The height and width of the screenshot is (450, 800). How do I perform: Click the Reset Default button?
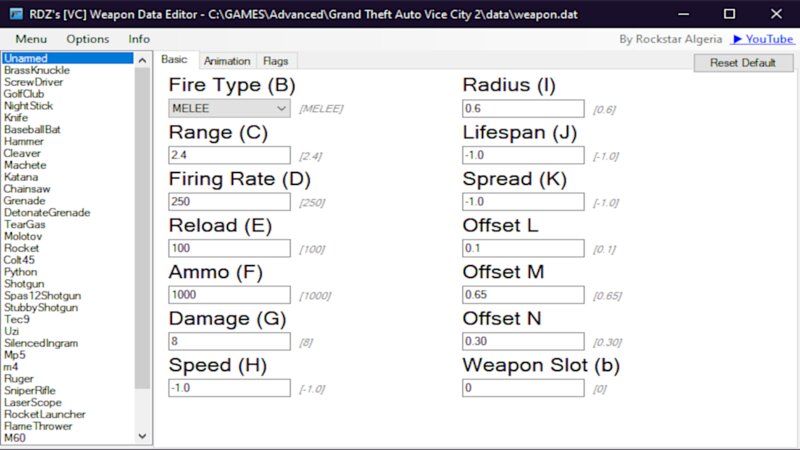click(743, 62)
